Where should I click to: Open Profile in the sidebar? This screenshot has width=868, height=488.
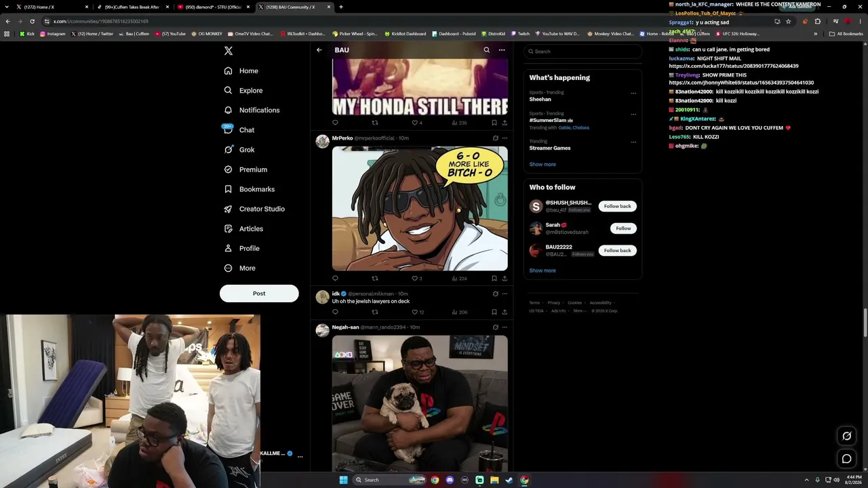tap(242, 248)
